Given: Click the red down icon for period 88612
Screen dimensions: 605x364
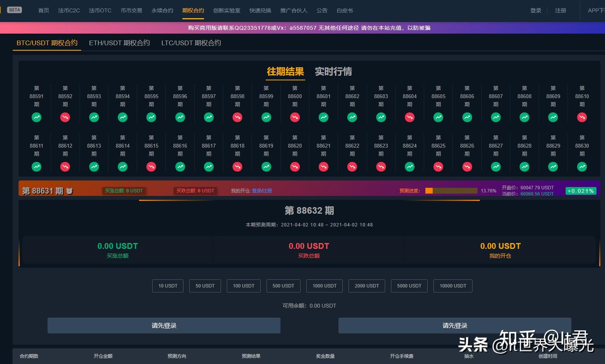Looking at the screenshot, I should 65,167.
